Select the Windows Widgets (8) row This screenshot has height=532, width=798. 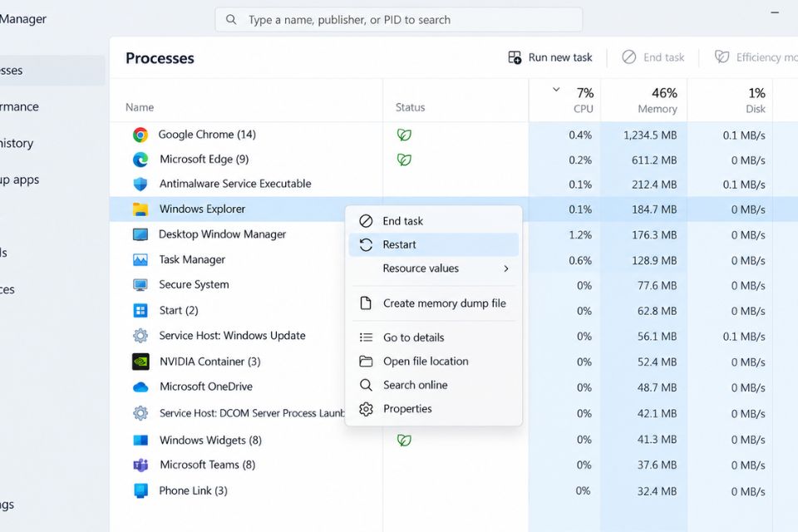coord(454,441)
